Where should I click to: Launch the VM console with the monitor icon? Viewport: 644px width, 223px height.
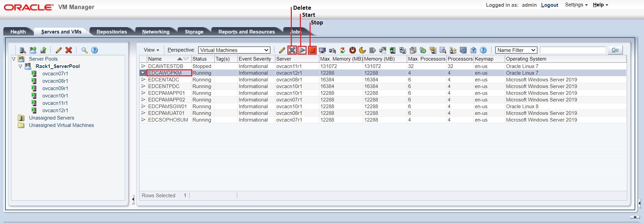(x=322, y=50)
